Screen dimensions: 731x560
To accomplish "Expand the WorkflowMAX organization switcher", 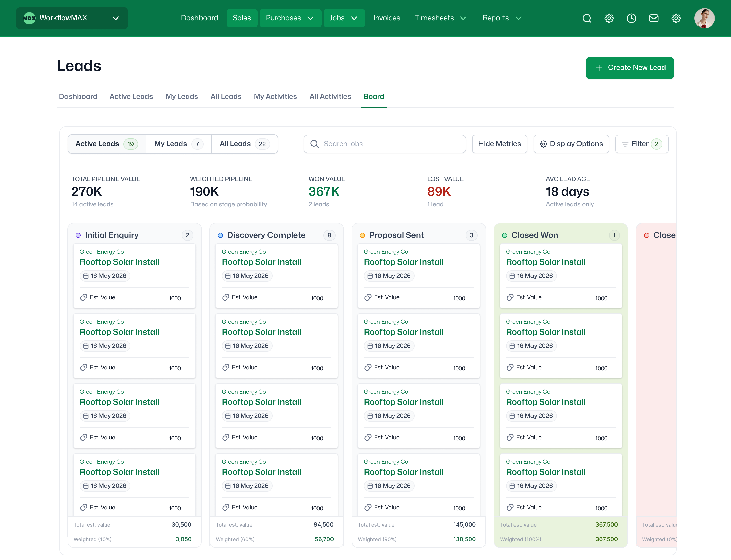I will click(72, 18).
